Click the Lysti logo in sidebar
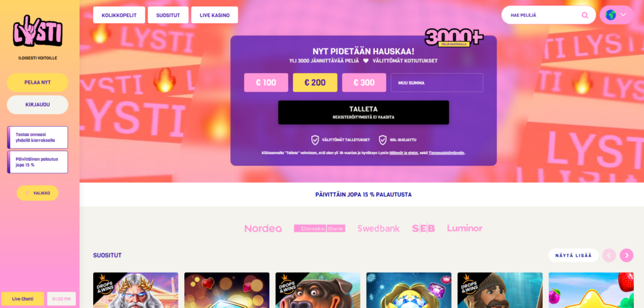Viewport: 644px width, 308px height. click(x=37, y=31)
